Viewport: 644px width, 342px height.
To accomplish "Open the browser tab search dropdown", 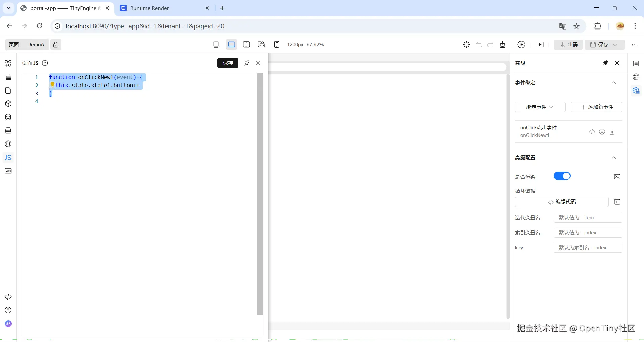I will [9, 8].
